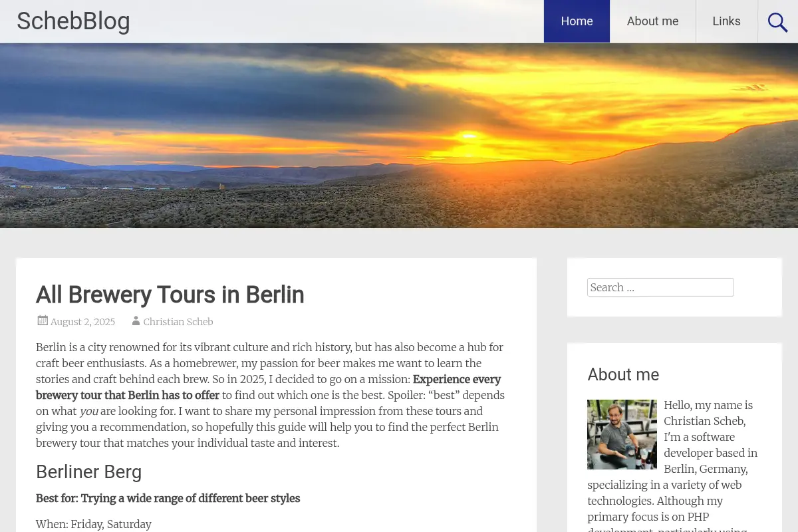
Task: Click the Best for: Trying a wide range line
Action: point(168,498)
